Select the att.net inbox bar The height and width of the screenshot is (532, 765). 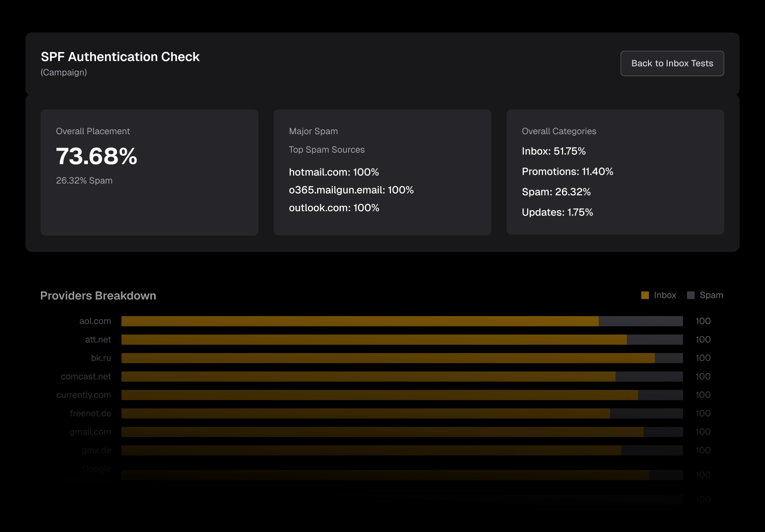coord(374,340)
